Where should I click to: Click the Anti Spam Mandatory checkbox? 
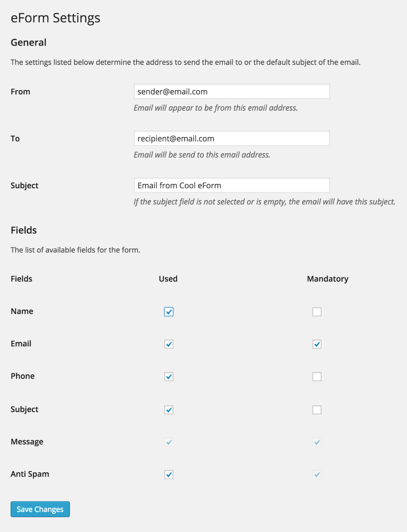click(317, 475)
